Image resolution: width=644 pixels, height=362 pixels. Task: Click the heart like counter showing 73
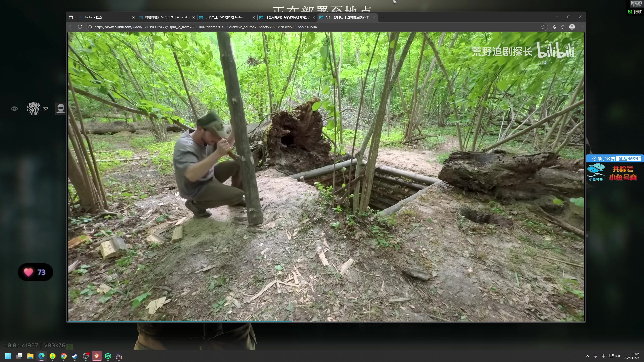tap(35, 272)
